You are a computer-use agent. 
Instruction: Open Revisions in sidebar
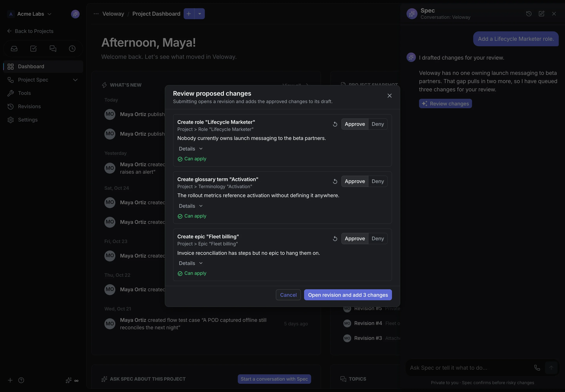(x=43, y=106)
